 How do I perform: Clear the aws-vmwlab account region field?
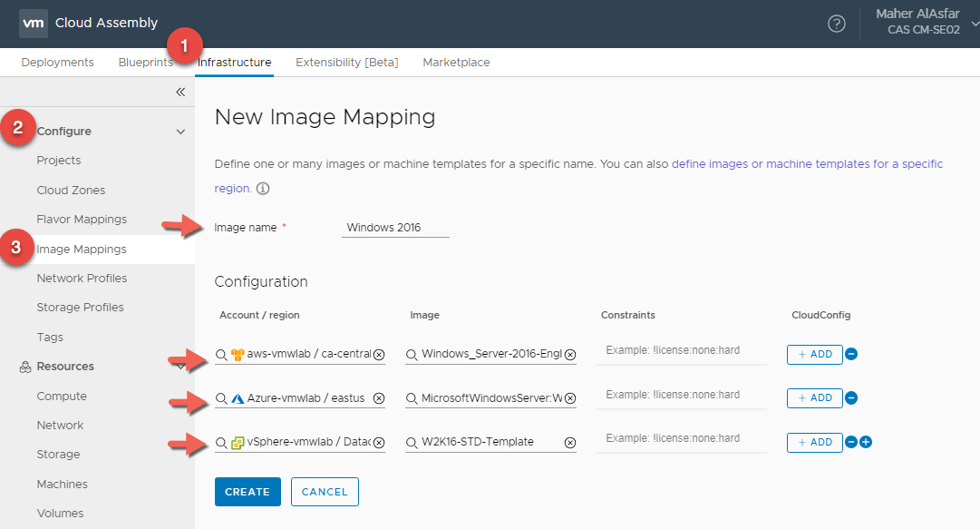pyautogui.click(x=379, y=355)
